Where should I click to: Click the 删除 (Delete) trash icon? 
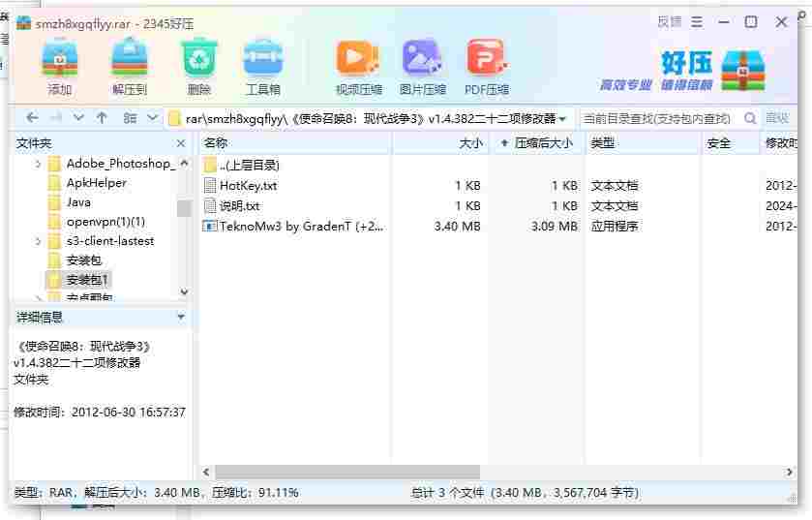coord(198,58)
